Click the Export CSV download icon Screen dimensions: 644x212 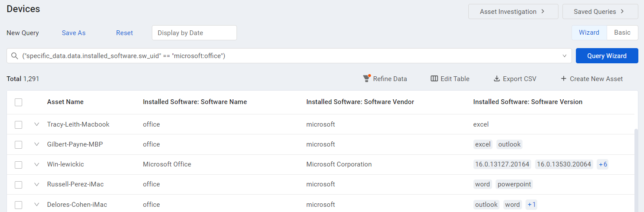(497, 78)
